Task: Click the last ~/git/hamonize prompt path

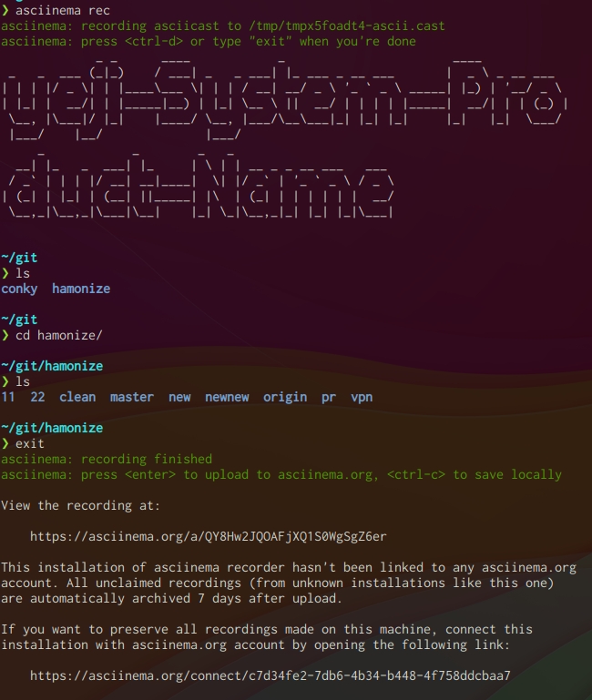Action: pos(52,428)
